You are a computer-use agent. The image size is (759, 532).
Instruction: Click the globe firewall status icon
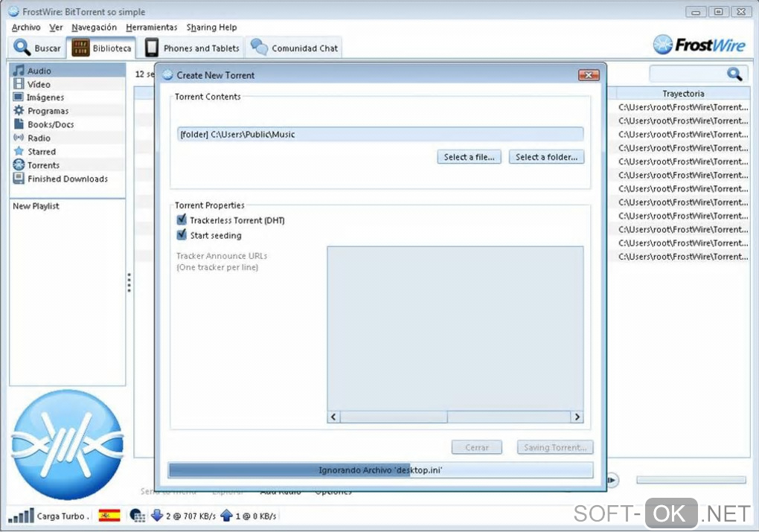click(138, 516)
